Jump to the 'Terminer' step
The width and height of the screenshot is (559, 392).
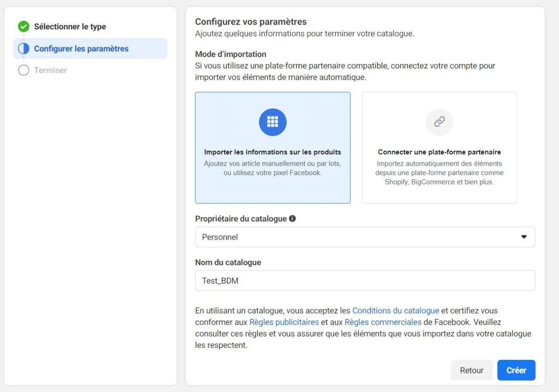[50, 70]
